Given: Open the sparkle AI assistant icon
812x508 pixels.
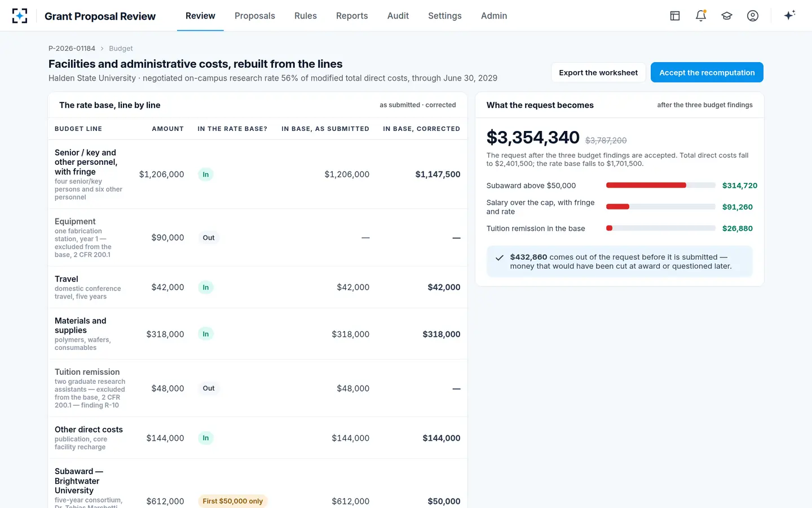Looking at the screenshot, I should 789,15.
